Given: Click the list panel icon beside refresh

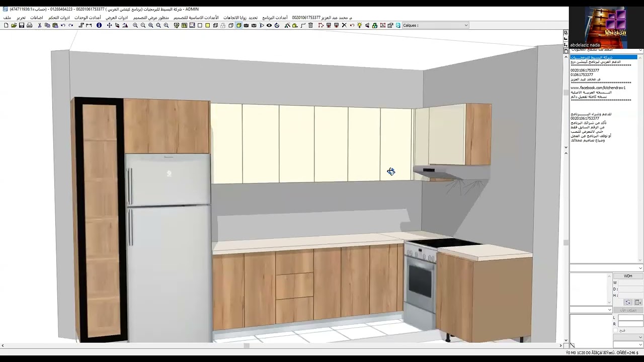Looking at the screenshot, I should tap(638, 302).
